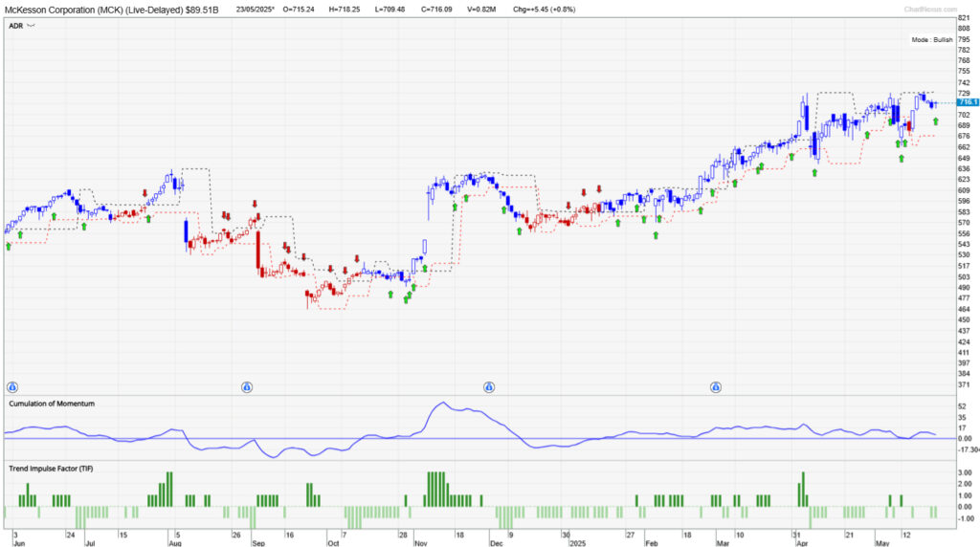Click the 3.00 label on the TIF axis

(965, 472)
